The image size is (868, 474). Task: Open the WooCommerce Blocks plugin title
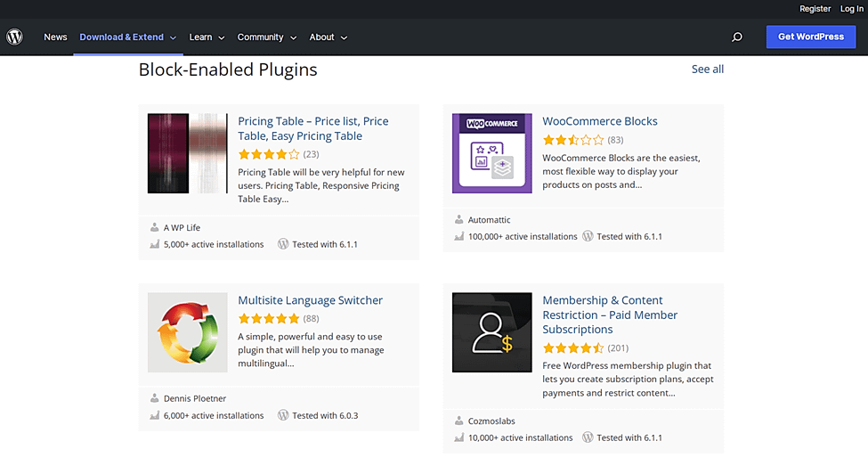coord(600,121)
